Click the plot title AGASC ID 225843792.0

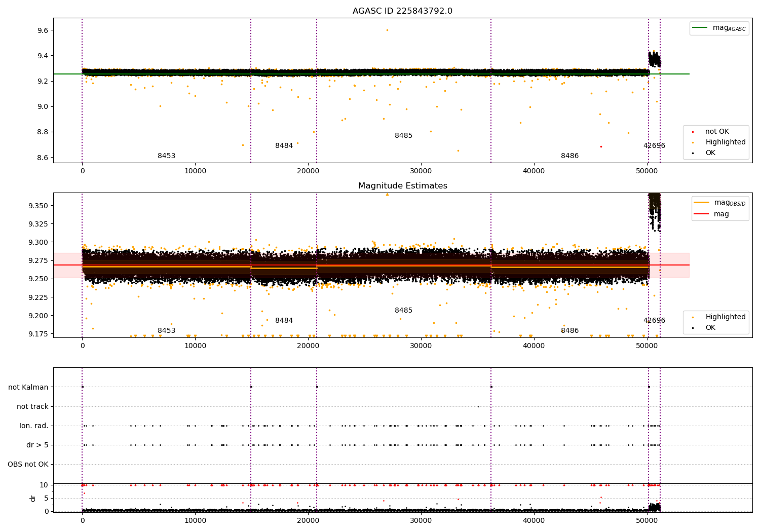coord(402,11)
